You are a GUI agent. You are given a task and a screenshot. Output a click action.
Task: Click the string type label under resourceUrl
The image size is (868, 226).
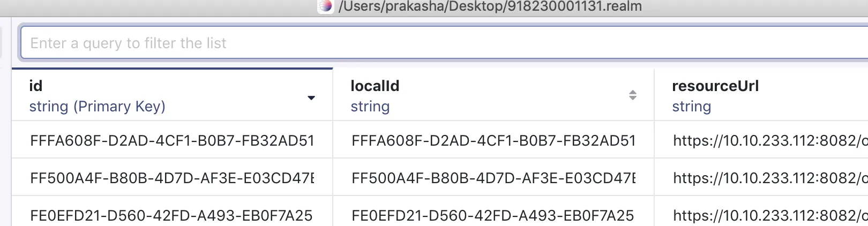pyautogui.click(x=691, y=107)
